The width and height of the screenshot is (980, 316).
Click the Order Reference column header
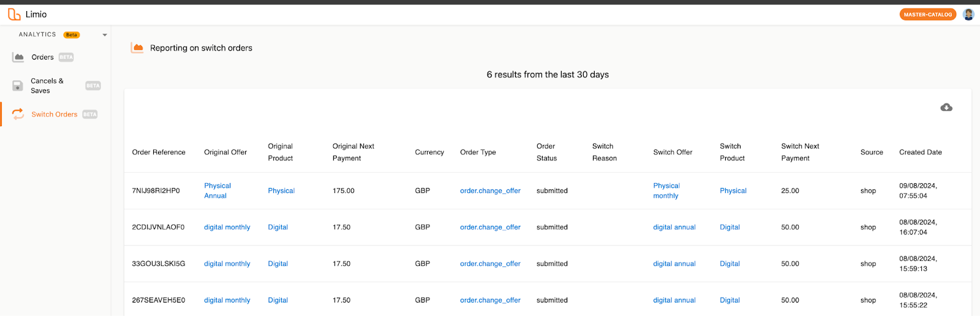159,152
